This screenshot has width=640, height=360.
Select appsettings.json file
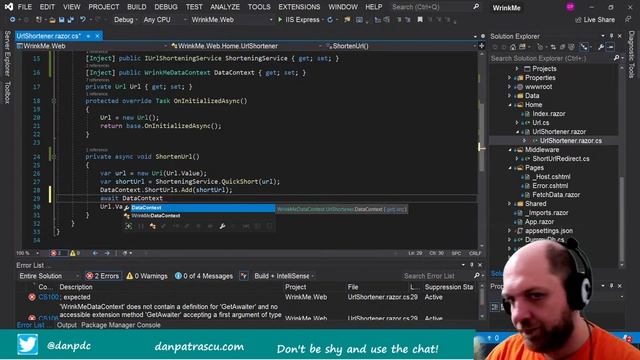pyautogui.click(x=549, y=231)
